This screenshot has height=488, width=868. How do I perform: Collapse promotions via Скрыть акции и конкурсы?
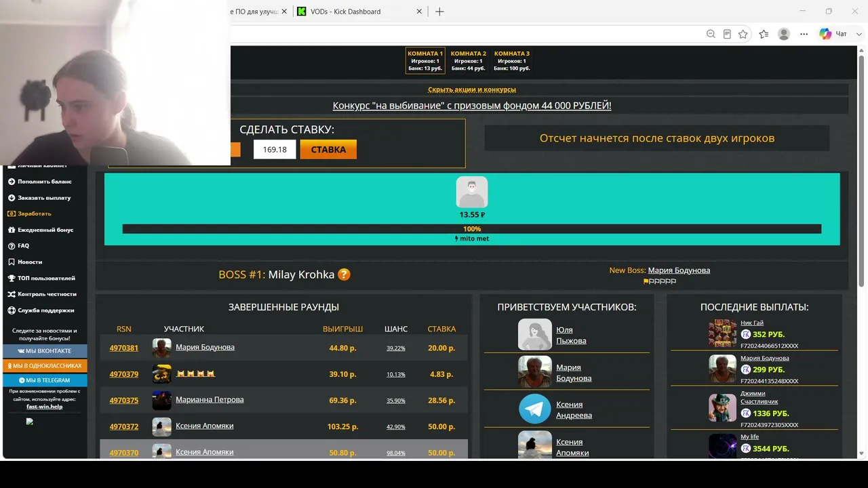tap(472, 89)
